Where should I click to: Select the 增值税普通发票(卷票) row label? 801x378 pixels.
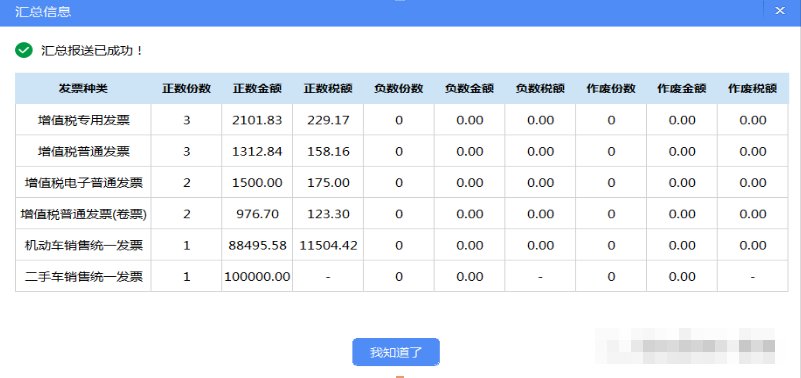click(x=84, y=214)
